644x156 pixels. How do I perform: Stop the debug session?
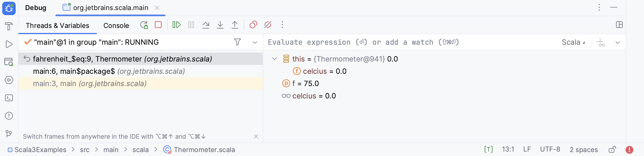click(x=158, y=25)
